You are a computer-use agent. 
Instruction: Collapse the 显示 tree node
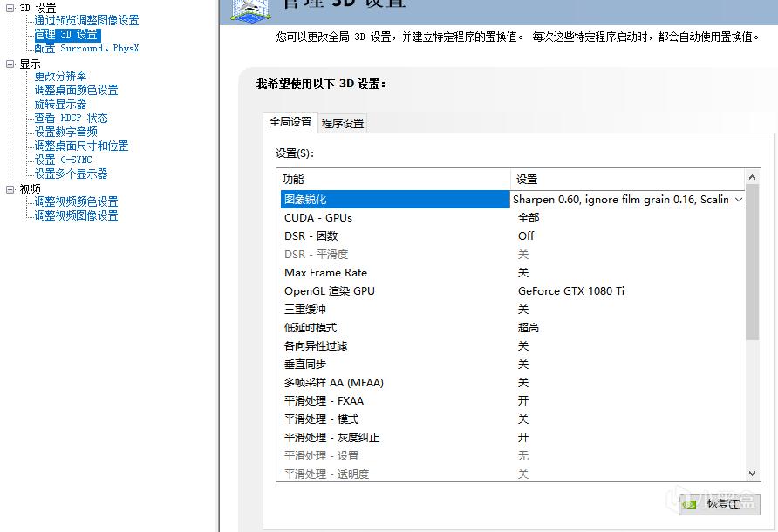tap(10, 64)
